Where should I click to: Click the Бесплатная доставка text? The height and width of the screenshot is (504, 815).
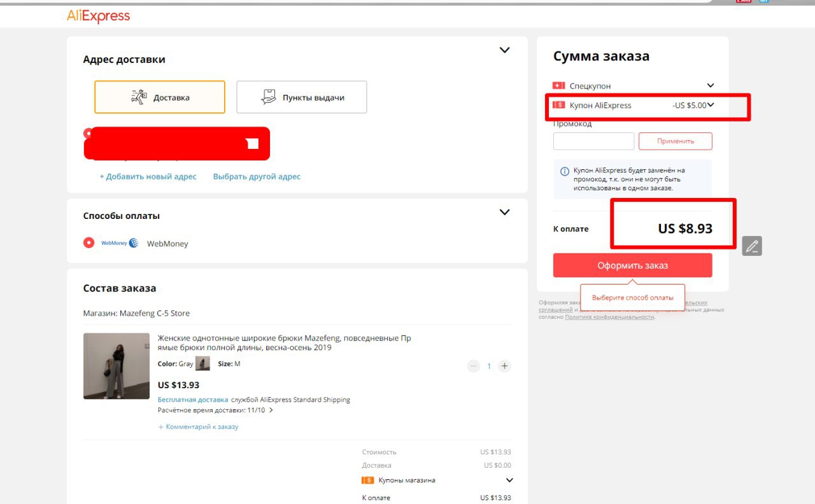[x=193, y=400]
